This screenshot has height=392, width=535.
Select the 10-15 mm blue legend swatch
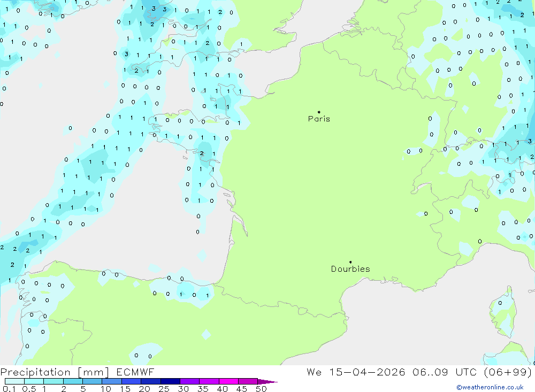(x=112, y=381)
